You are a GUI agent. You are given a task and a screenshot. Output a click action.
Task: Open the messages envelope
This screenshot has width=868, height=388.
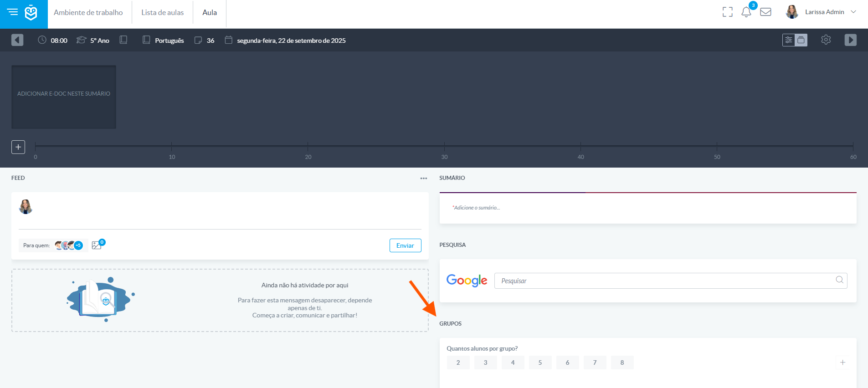point(766,12)
